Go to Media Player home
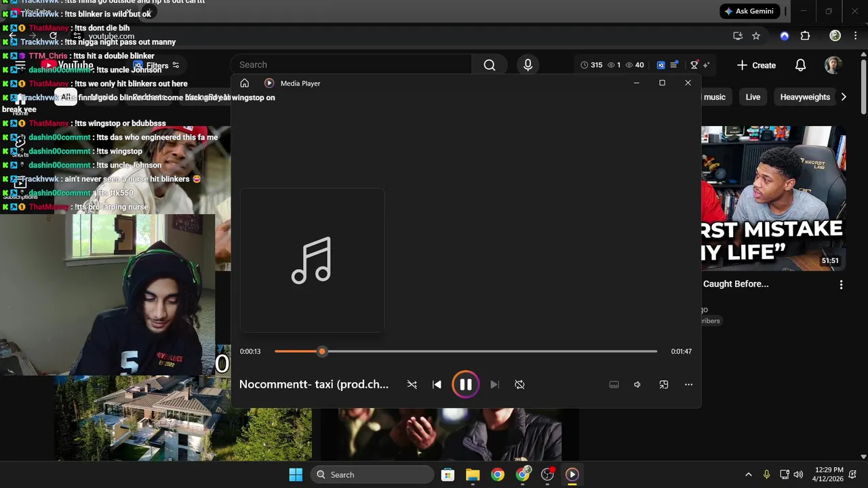This screenshot has height=488, width=868. (x=245, y=83)
